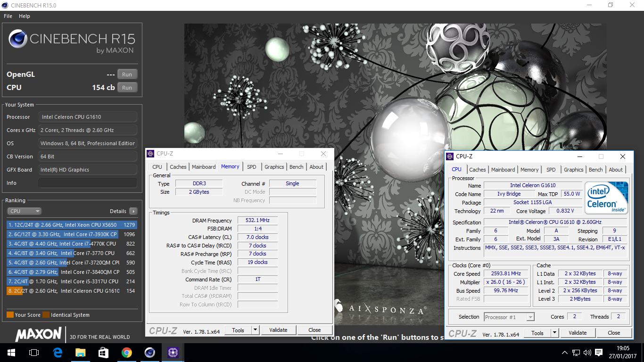Open the Action Center notification icon
The image size is (644, 362).
(599, 353)
